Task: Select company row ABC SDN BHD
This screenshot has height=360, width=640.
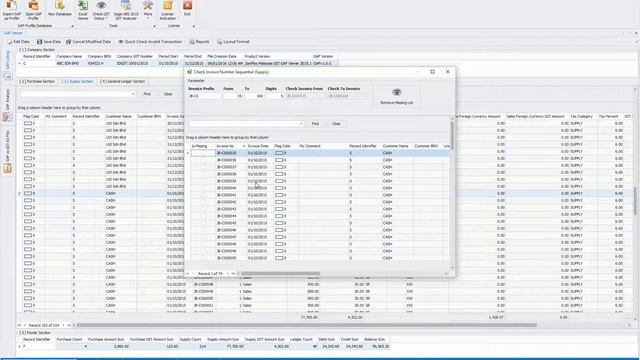Action: tap(178, 64)
